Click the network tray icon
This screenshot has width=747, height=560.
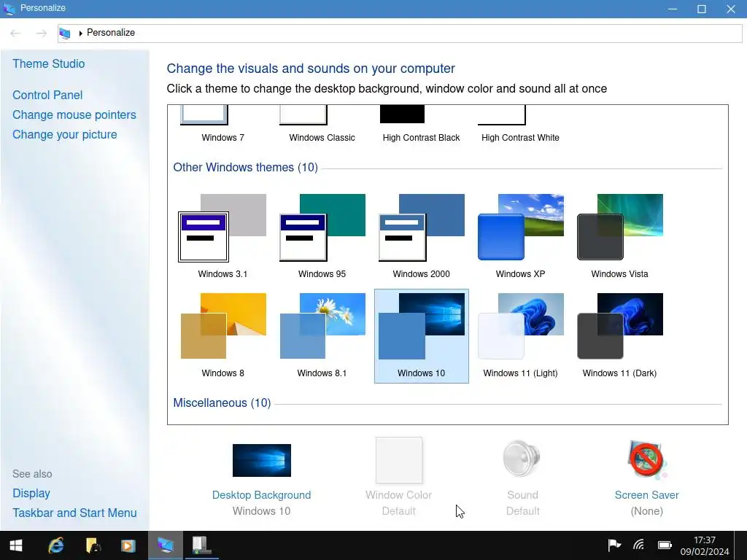(639, 545)
